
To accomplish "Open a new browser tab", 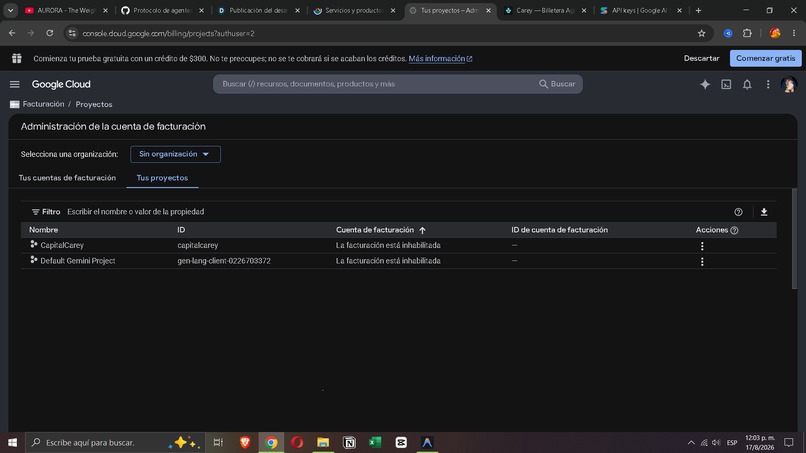I will [698, 10].
